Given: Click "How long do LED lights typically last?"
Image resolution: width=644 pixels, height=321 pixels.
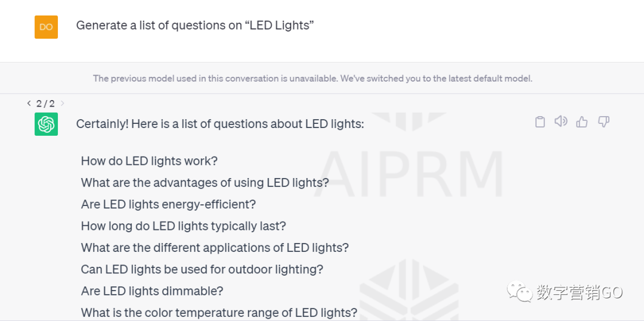Looking at the screenshot, I should (x=184, y=226).
